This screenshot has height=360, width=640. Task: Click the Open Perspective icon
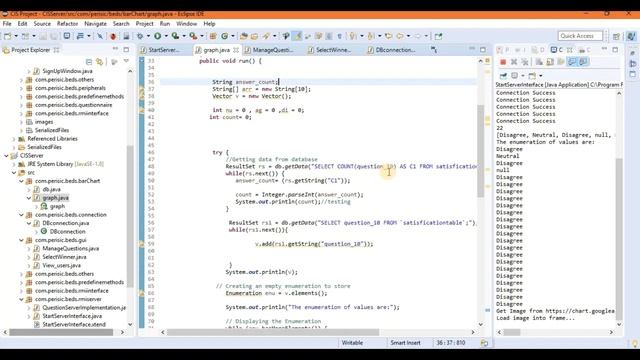616,36
